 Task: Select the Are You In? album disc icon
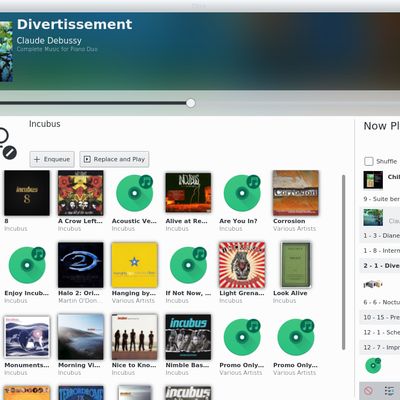click(242, 193)
